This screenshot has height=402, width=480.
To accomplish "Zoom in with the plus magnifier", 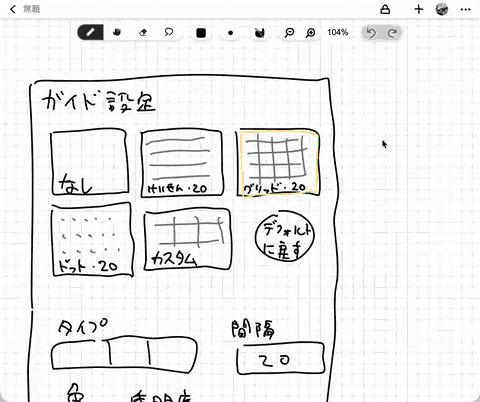I will 310,33.
